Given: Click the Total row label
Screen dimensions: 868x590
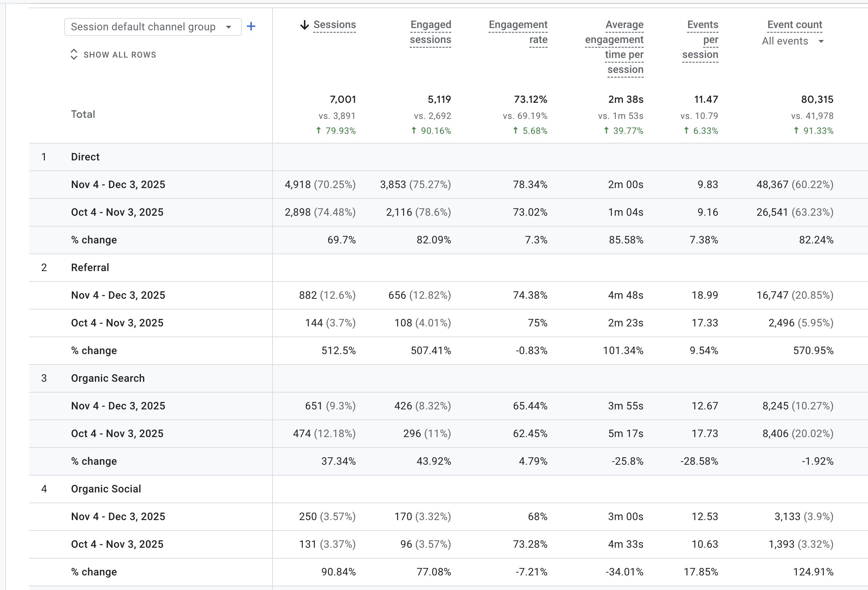Looking at the screenshot, I should point(83,114).
